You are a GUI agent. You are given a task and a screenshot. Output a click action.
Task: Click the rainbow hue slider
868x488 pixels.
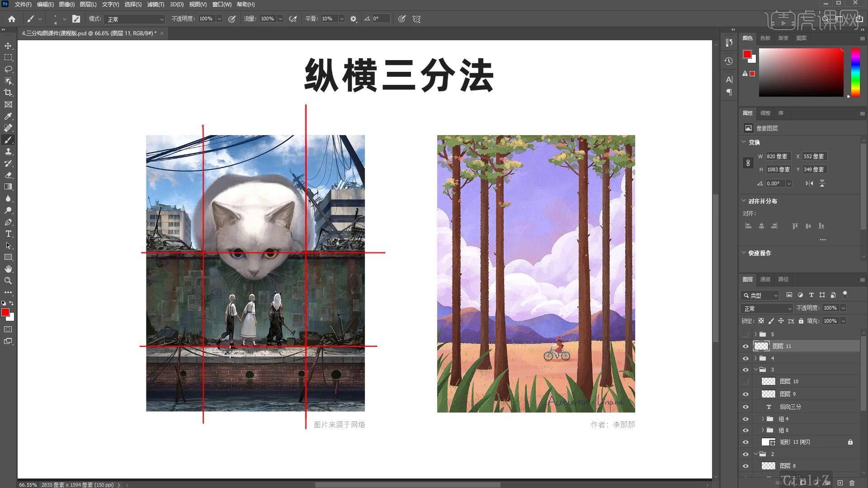(855, 72)
